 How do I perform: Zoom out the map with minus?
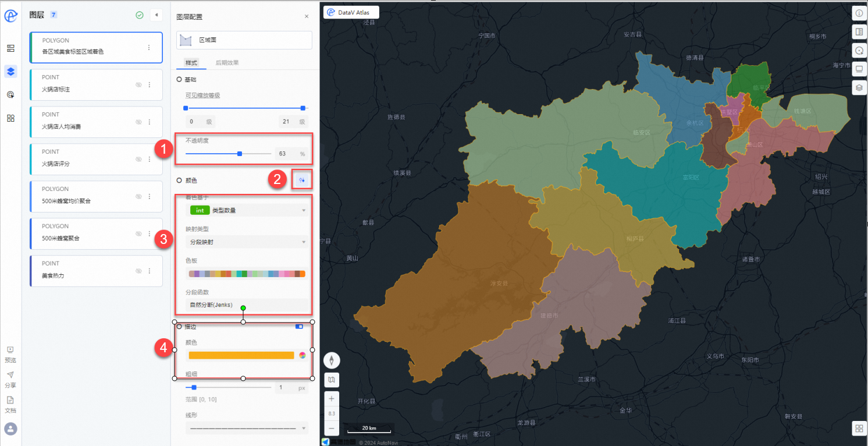click(332, 428)
